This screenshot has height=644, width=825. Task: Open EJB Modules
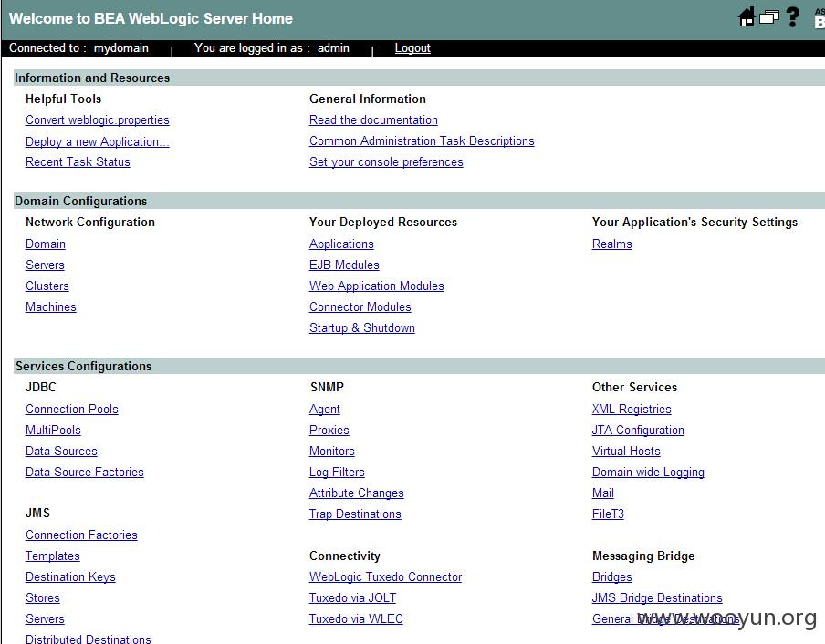point(344,265)
